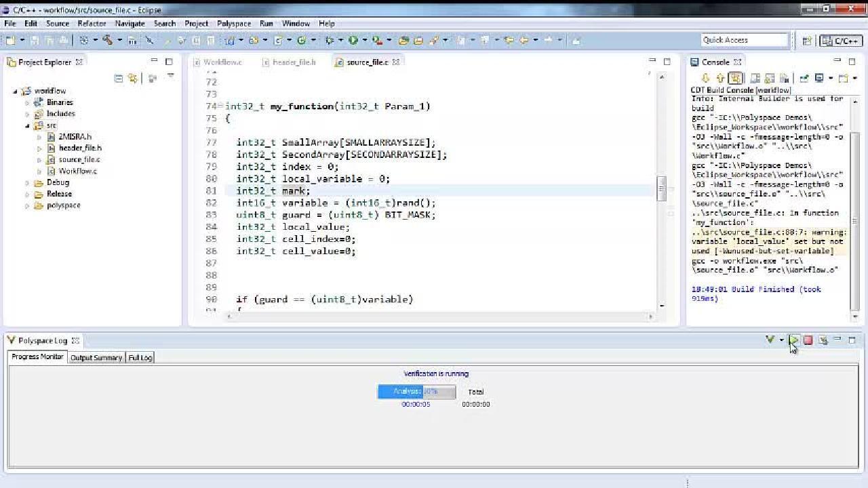Collapse my_function at line 74 fold marker
Screen dimensions: 868x488
tap(220, 106)
